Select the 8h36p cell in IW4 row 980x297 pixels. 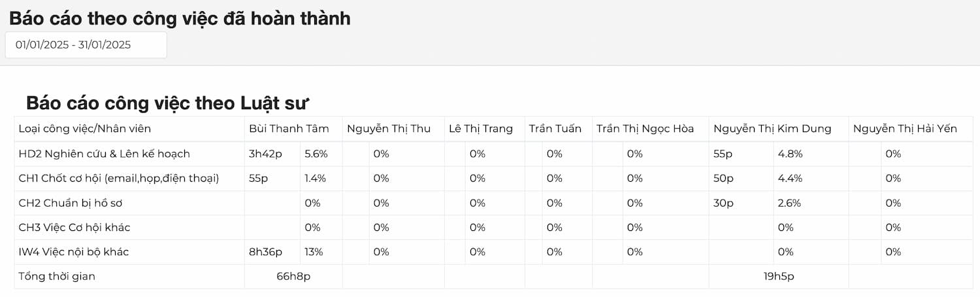265,252
